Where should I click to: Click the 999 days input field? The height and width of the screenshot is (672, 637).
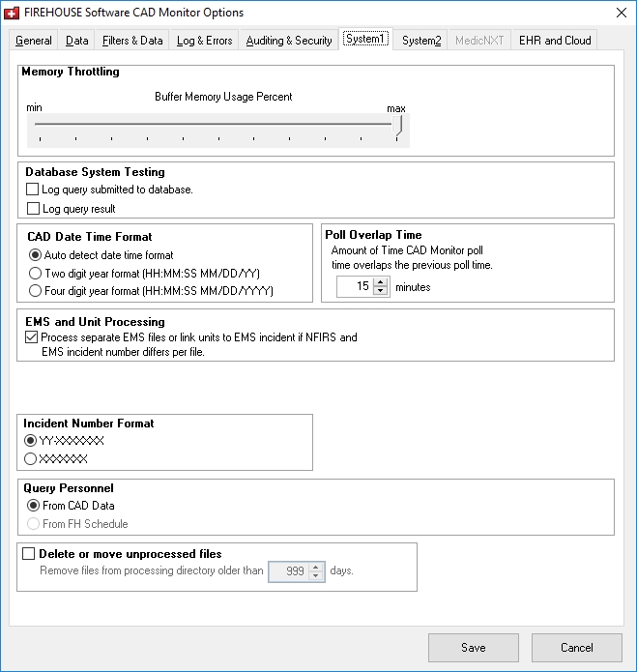point(289,571)
